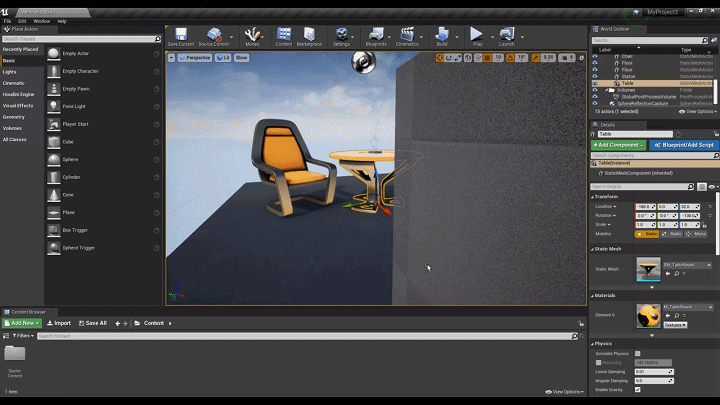Image resolution: width=720 pixels, height=405 pixels.
Task: Open grid snap value 10 dropdown
Action: click(498, 58)
